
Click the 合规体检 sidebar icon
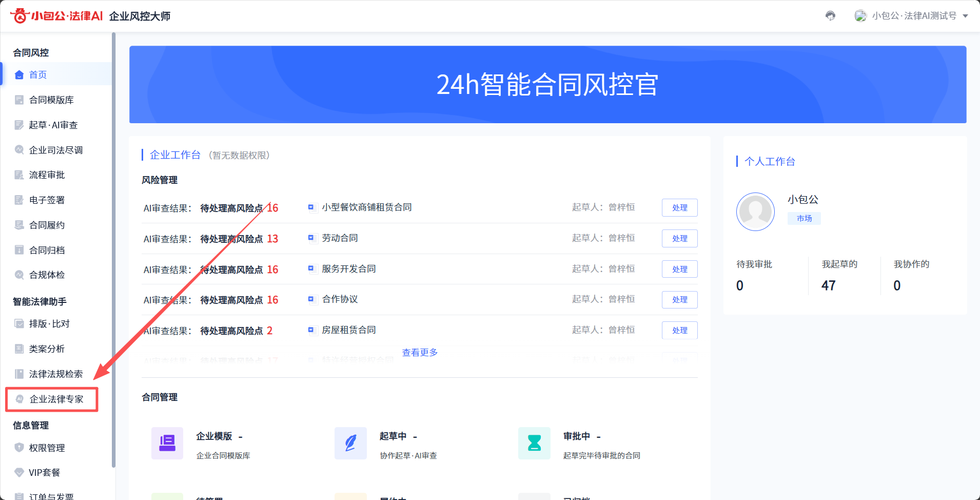coord(19,275)
